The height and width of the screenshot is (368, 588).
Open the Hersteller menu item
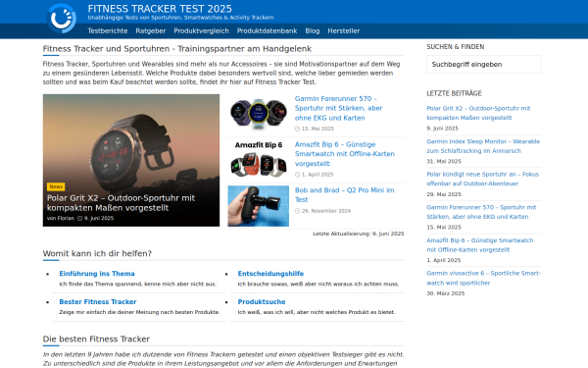[x=344, y=30]
